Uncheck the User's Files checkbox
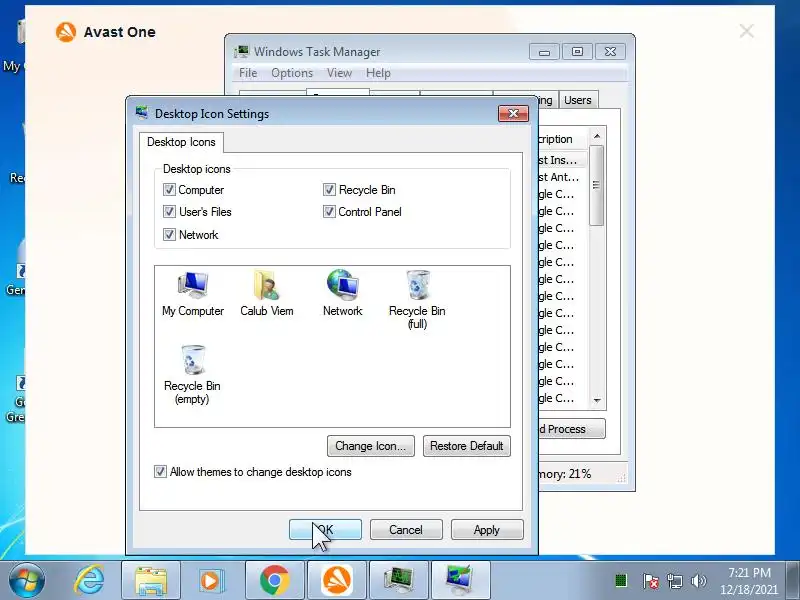Viewport: 800px width, 600px height. (x=169, y=212)
